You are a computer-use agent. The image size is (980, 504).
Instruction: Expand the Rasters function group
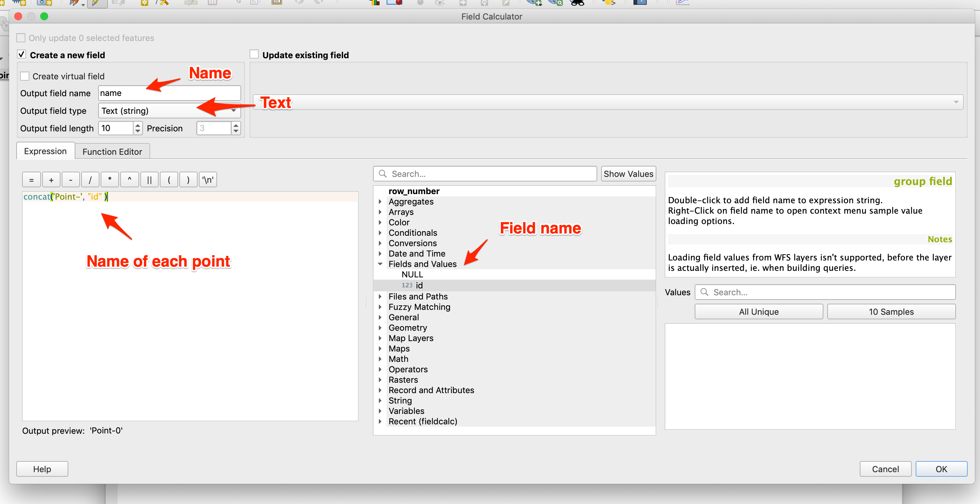coord(380,380)
